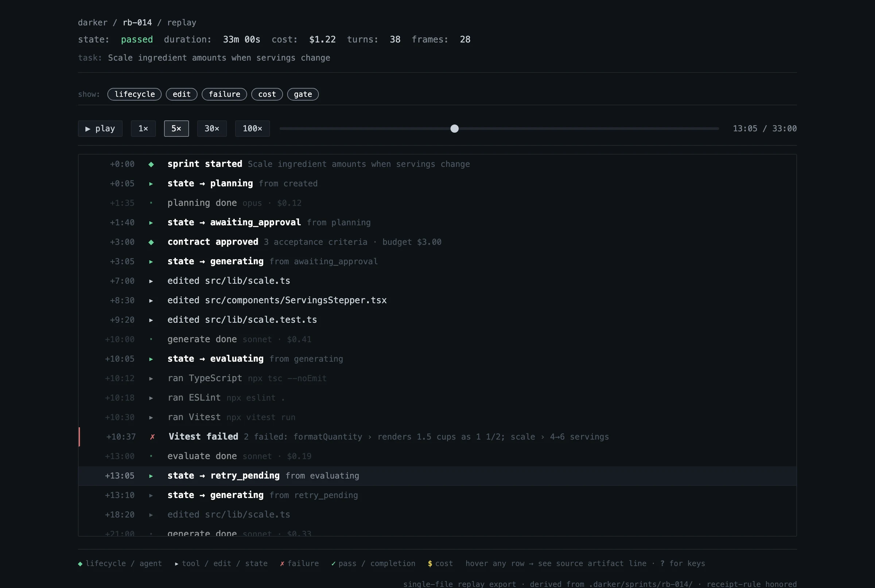Open the rb-014 breadcrumb link

[137, 23]
